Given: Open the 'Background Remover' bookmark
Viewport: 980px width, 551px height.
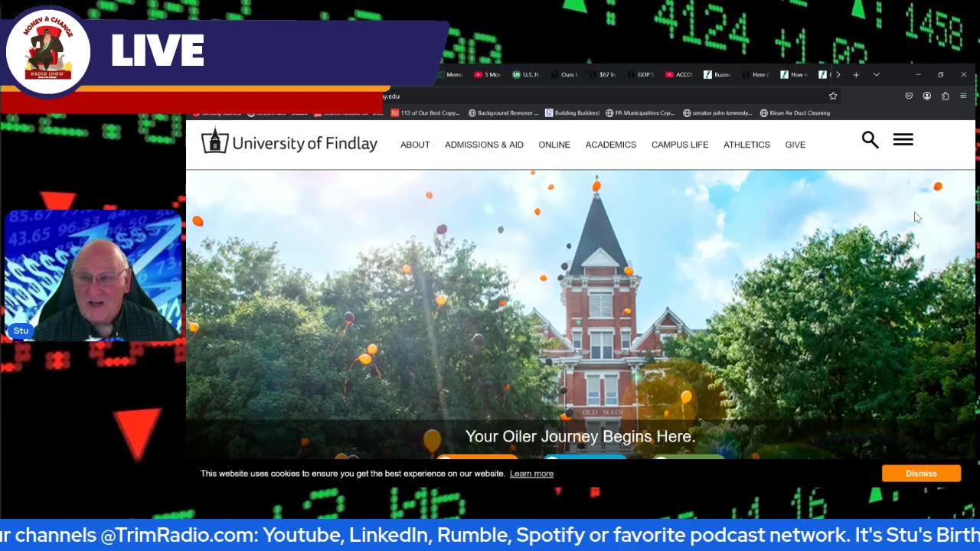Looking at the screenshot, I should pyautogui.click(x=503, y=112).
